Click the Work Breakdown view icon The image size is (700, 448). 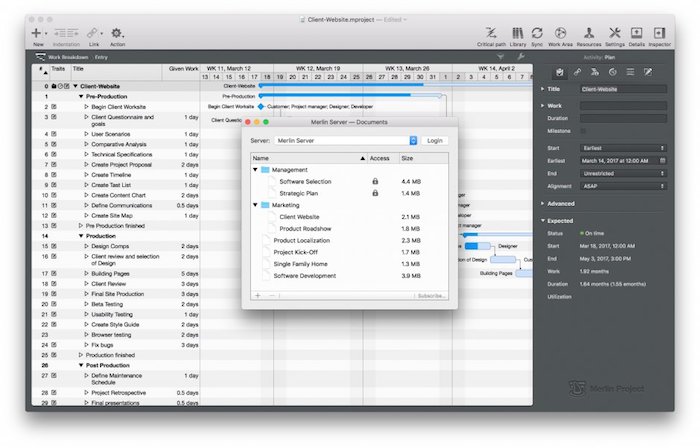[40, 57]
